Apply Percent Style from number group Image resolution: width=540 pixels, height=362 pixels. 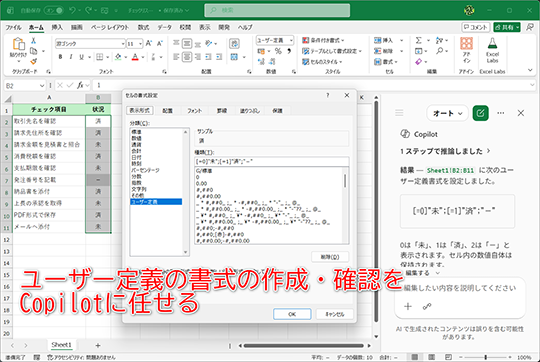(x=278, y=51)
